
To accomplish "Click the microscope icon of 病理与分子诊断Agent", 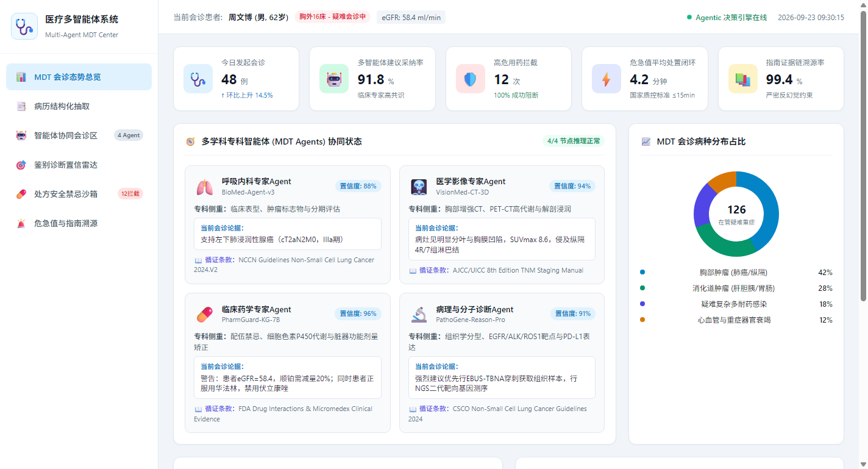I will pyautogui.click(x=419, y=315).
